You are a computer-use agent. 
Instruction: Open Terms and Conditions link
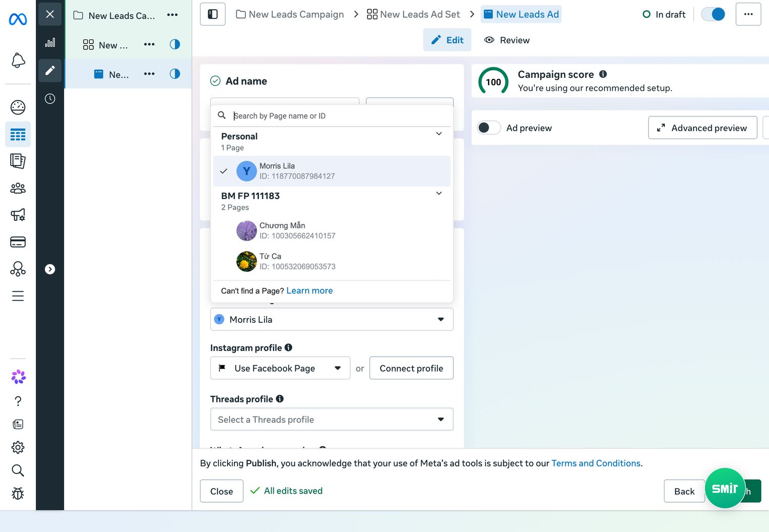tap(596, 463)
